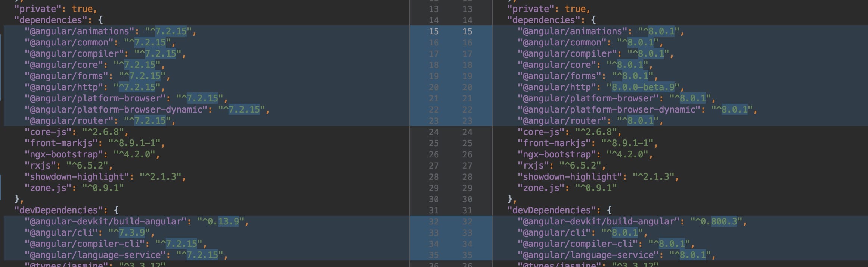Click "@angular/compiler-cli": "^7.2.15" entry

coord(116,244)
